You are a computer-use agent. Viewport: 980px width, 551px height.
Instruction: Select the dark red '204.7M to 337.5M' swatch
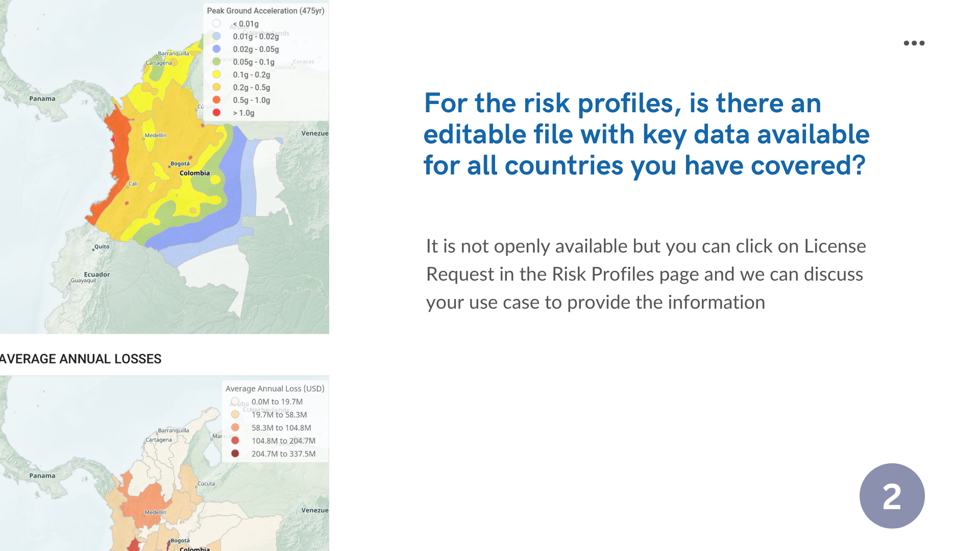(235, 454)
